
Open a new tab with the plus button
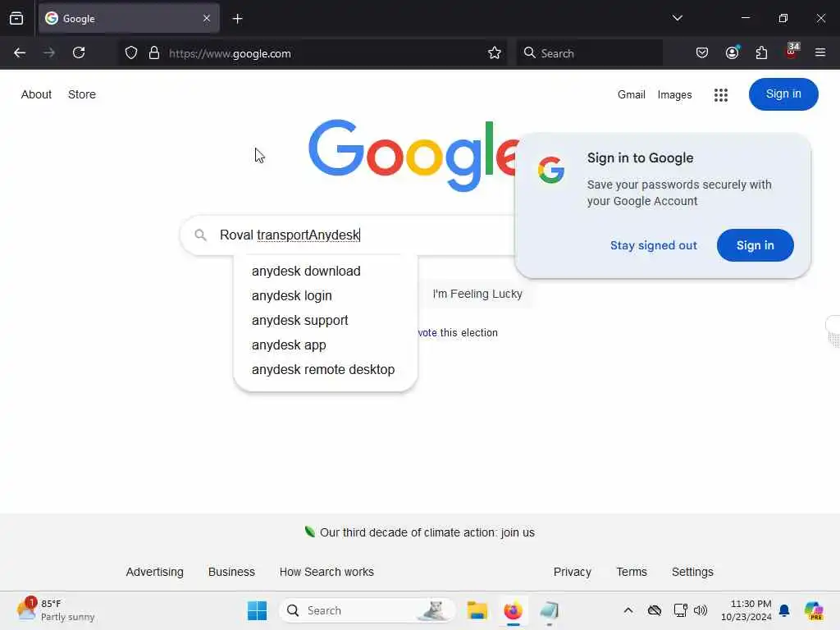[x=237, y=19]
